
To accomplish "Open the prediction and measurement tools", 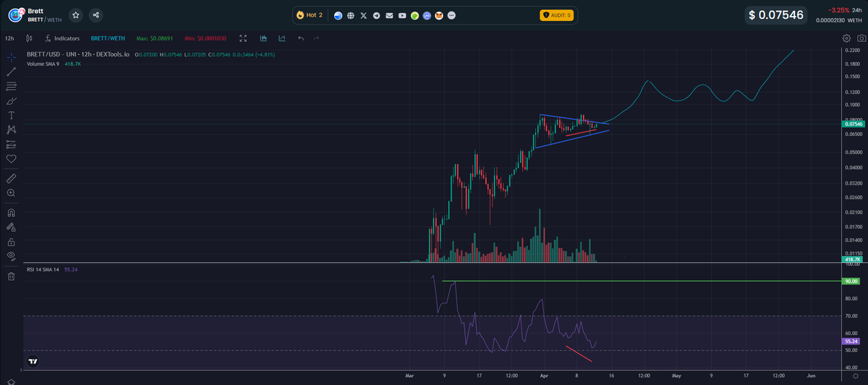I will (11, 144).
